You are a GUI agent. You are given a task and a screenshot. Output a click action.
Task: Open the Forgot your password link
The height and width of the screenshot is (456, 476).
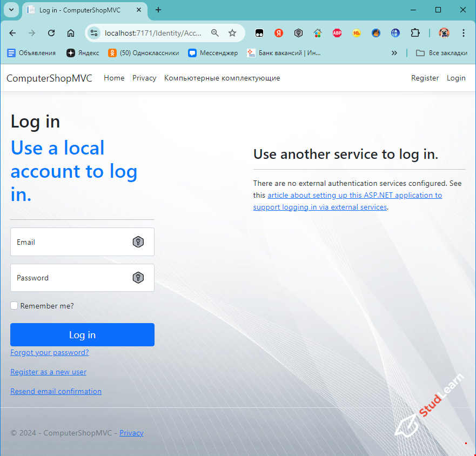pyautogui.click(x=49, y=352)
